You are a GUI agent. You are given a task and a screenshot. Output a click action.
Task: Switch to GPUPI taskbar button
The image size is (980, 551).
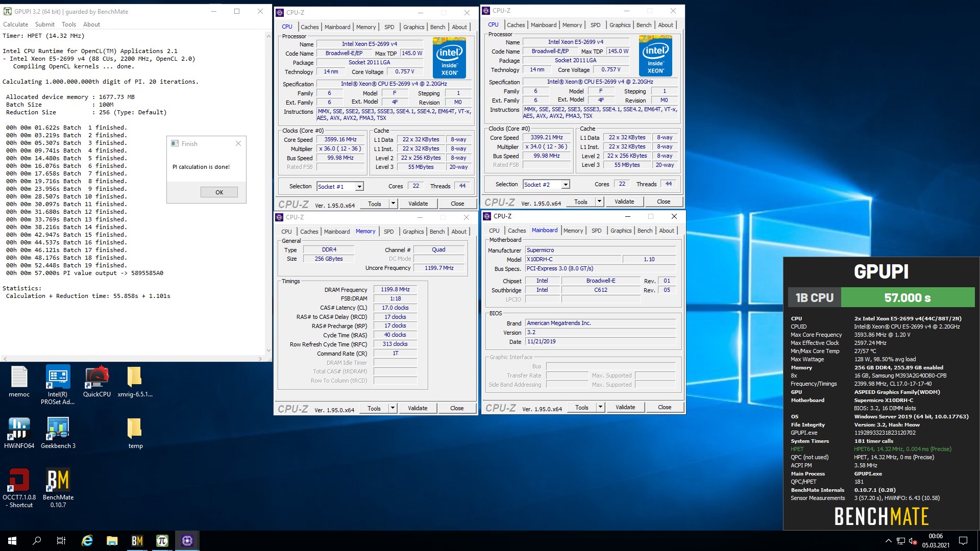coord(162,541)
